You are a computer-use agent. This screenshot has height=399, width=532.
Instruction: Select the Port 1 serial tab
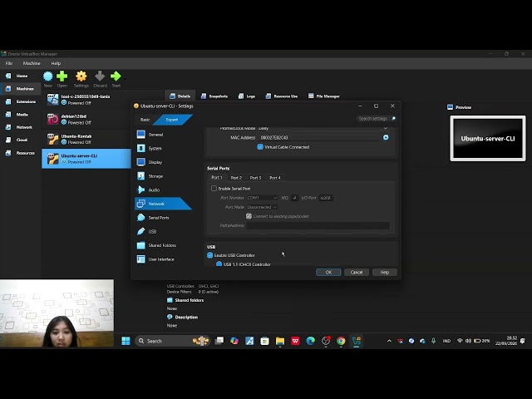coord(217,177)
